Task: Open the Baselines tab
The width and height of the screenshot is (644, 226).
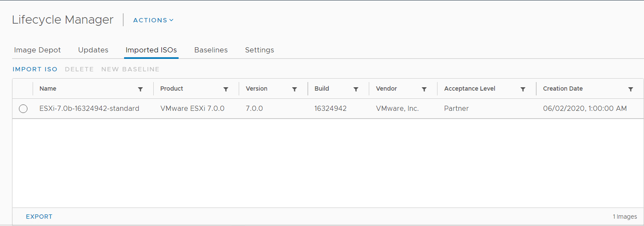Action: point(211,50)
